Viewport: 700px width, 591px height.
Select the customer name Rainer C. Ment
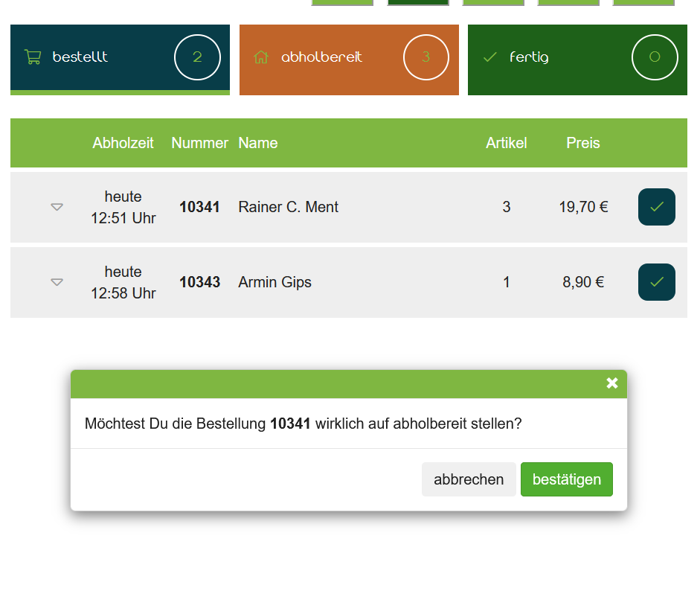288,207
